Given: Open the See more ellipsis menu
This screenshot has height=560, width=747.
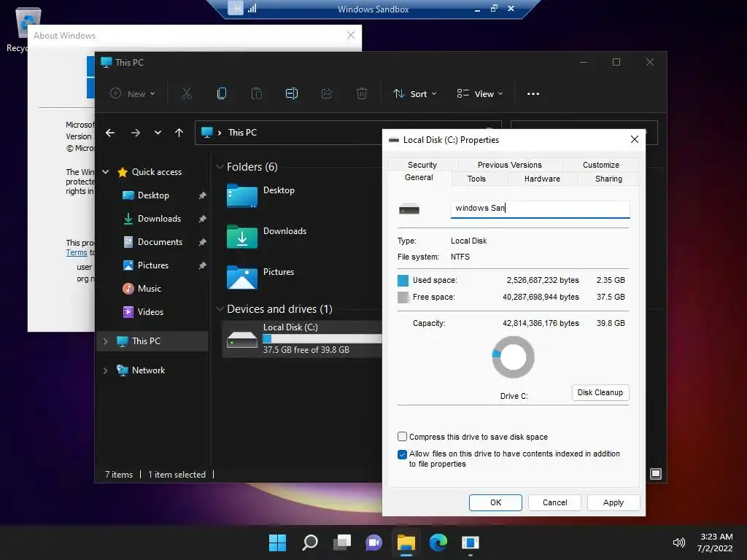Looking at the screenshot, I should (533, 94).
